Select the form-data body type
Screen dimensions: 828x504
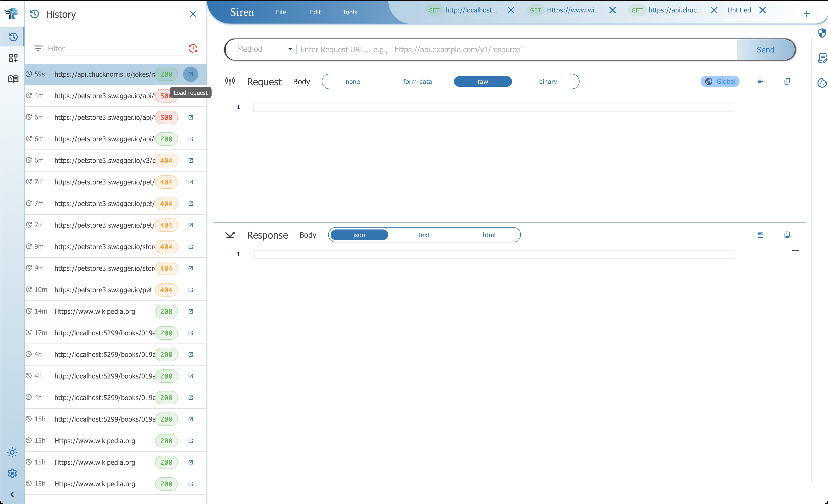[417, 82]
